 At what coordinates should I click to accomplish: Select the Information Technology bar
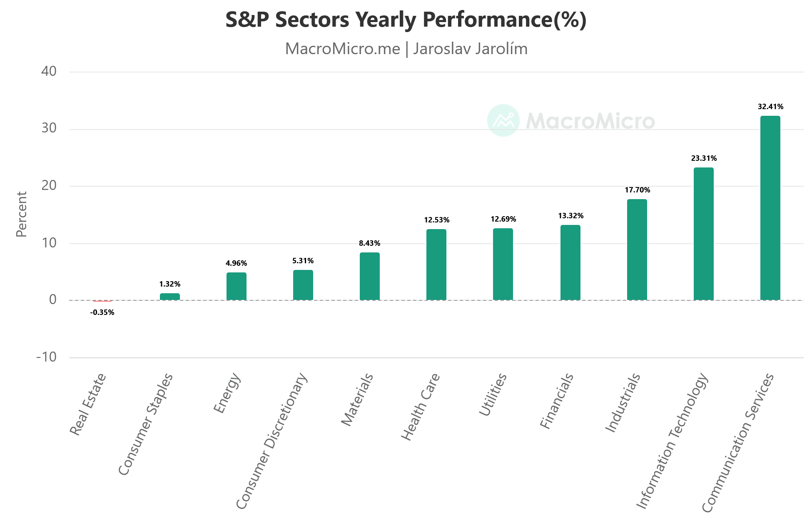(703, 234)
